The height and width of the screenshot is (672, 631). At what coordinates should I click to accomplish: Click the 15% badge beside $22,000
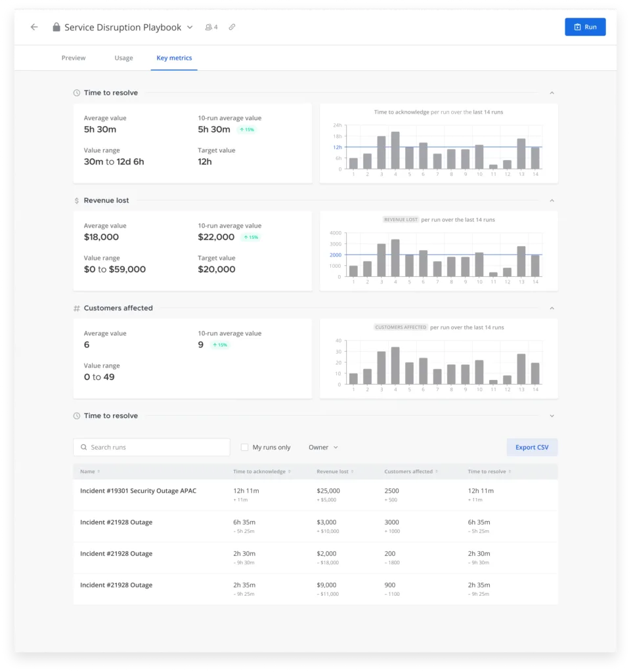click(x=251, y=237)
